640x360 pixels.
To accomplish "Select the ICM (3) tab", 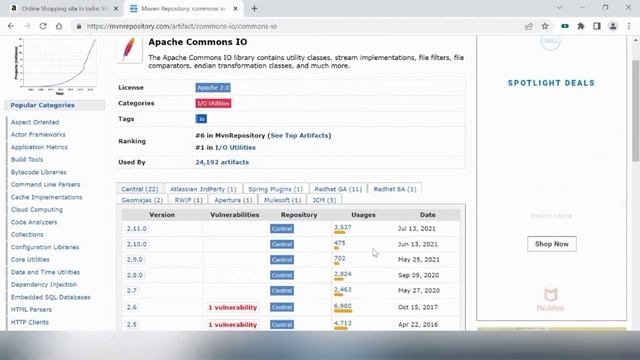I will [324, 200].
